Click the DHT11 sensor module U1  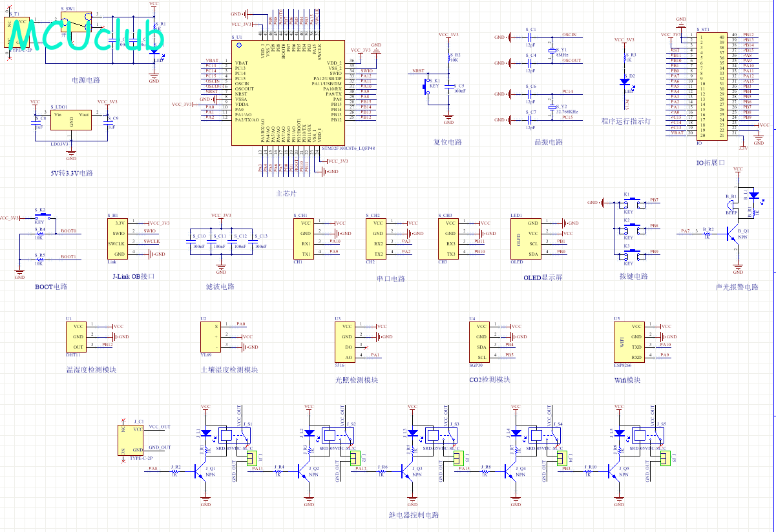point(76,336)
